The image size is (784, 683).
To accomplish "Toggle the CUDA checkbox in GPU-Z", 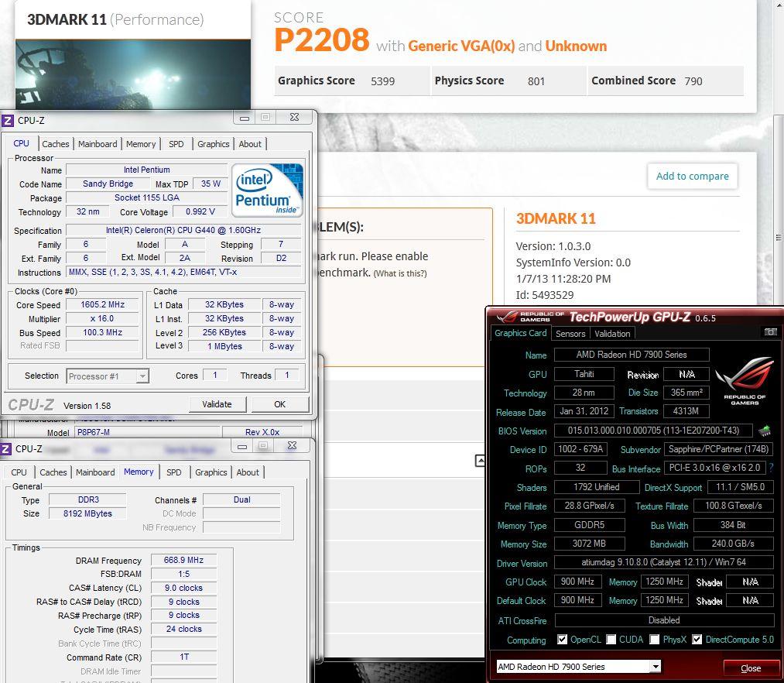I will pyautogui.click(x=611, y=640).
